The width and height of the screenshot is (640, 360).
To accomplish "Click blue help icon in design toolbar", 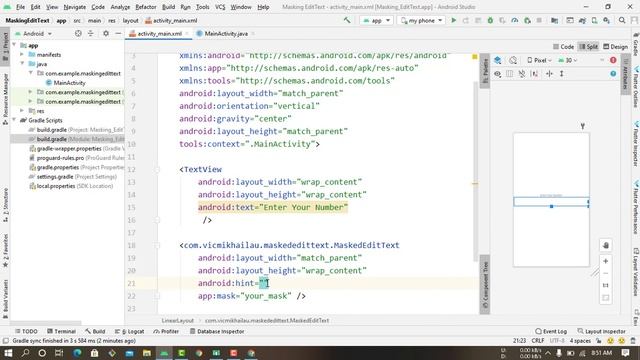I will click(x=613, y=74).
